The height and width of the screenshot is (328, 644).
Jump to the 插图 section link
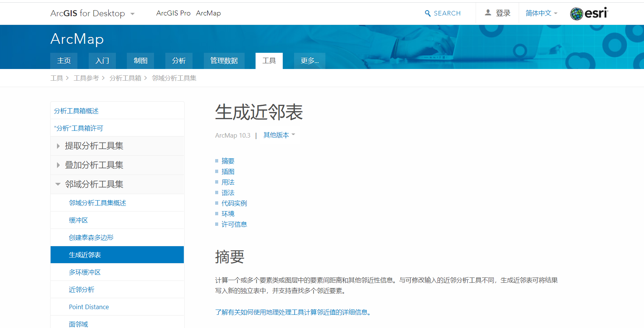coord(228,172)
